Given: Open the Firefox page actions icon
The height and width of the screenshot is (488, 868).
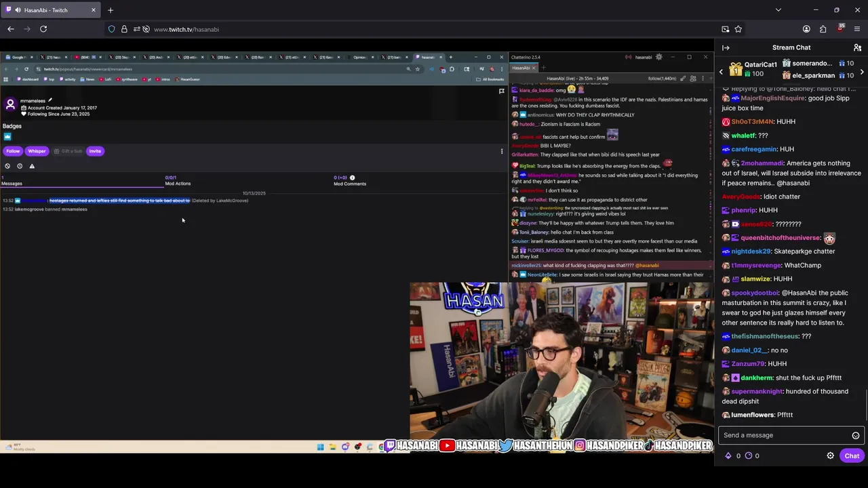Looking at the screenshot, I should tap(725, 29).
